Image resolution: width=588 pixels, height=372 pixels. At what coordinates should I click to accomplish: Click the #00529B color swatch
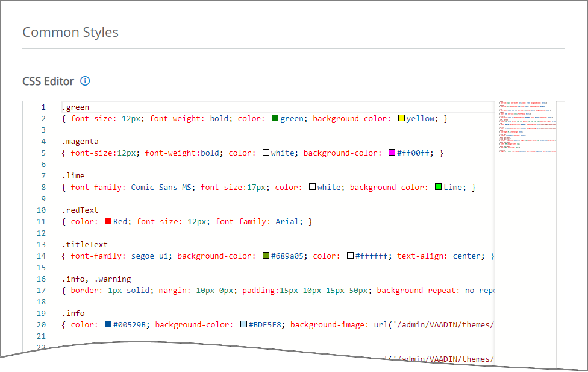(x=108, y=324)
